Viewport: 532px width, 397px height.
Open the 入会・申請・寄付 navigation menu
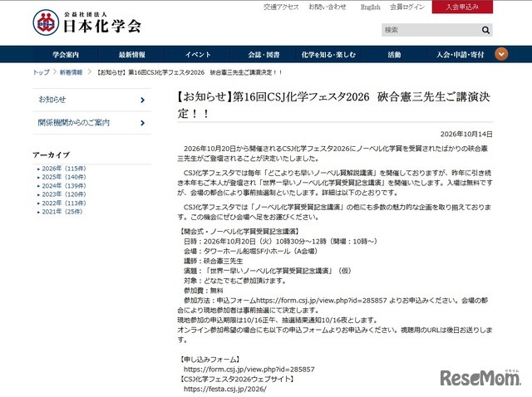click(x=460, y=55)
